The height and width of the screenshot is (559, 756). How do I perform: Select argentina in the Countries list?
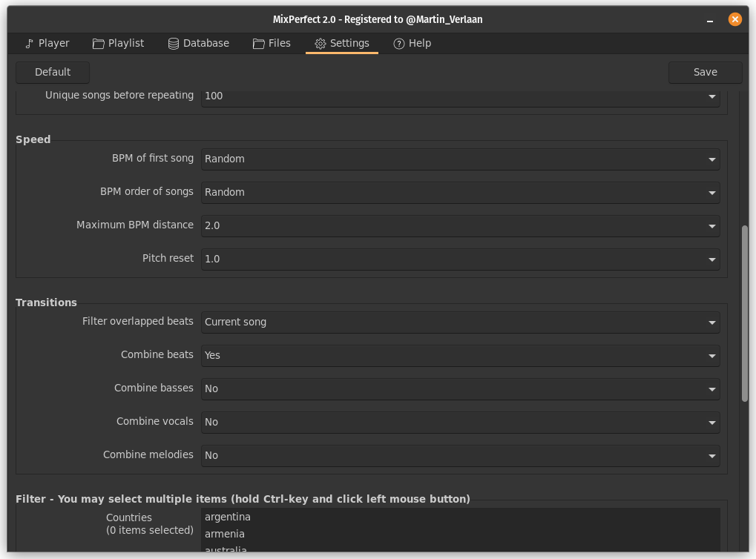tap(461, 517)
